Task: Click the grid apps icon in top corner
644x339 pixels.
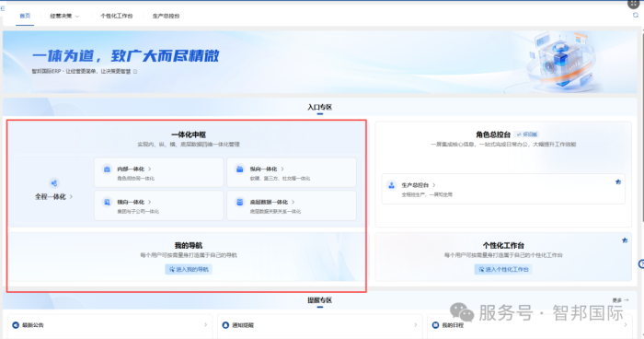Action: pyautogui.click(x=634, y=4)
